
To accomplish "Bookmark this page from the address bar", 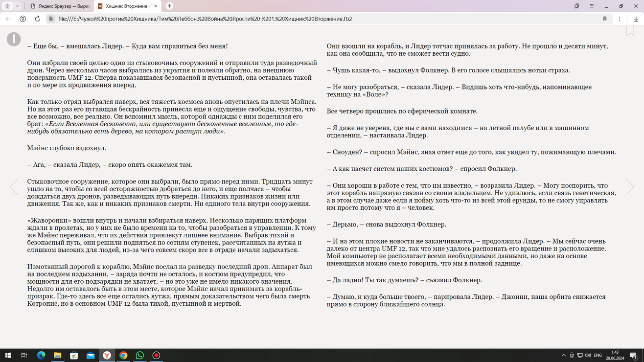I will [x=605, y=19].
